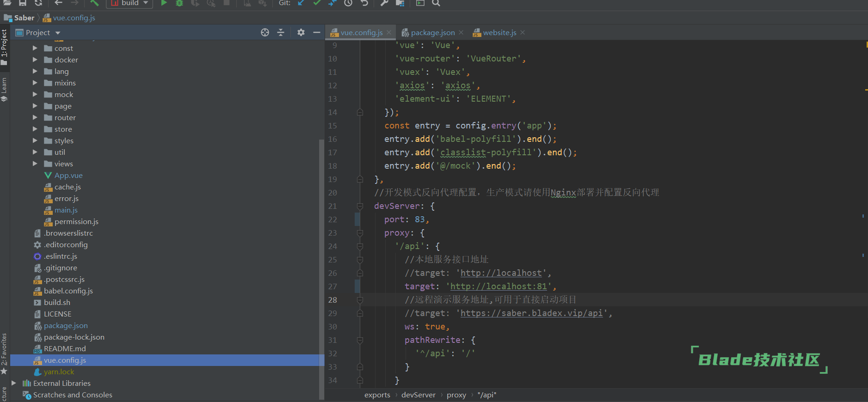Image resolution: width=868 pixels, height=402 pixels.
Task: Click 'ws: true' on line 30
Action: tap(426, 327)
